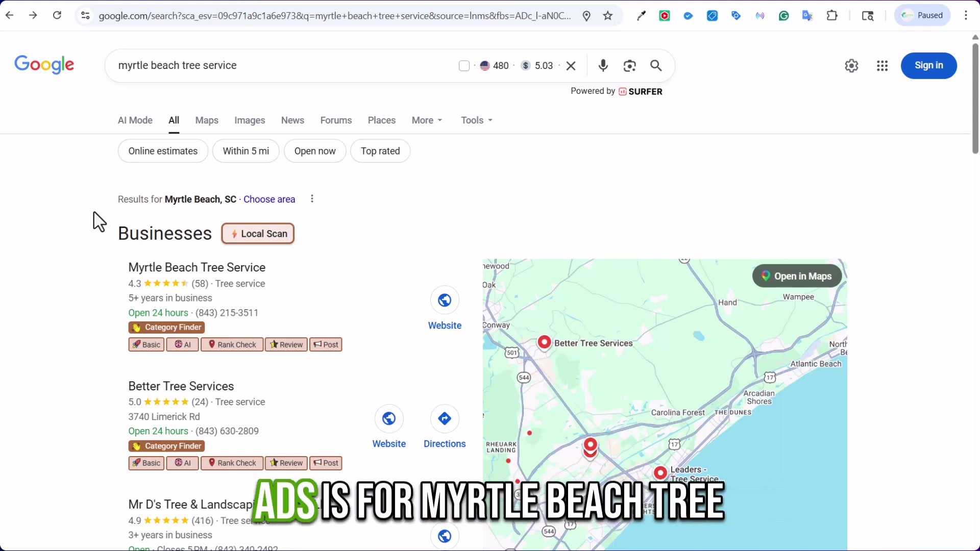The image size is (980, 551).
Task: Open the Grammarly extension icon
Action: pyautogui.click(x=784, y=16)
